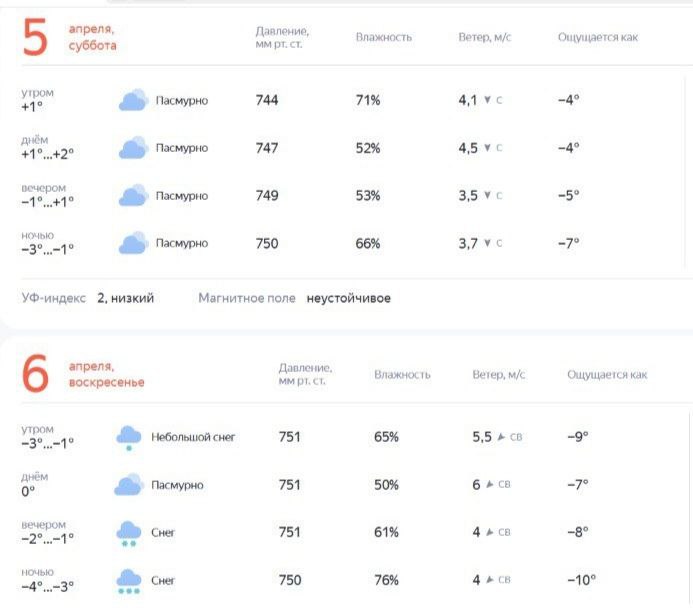Click the overcast cloud icon for Saturday morning
The height and width of the screenshot is (615, 693).
tap(133, 100)
